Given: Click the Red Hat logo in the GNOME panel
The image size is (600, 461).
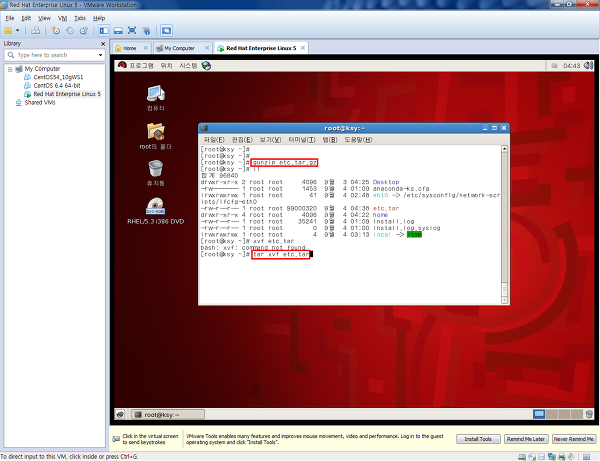Looking at the screenshot, I should point(122,65).
